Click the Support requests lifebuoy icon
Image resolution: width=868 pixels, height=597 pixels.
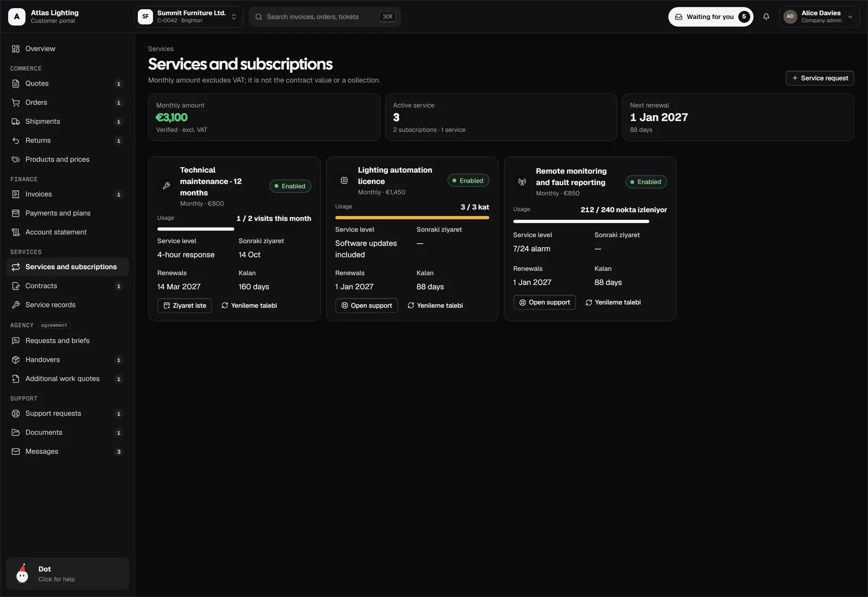[16, 414]
